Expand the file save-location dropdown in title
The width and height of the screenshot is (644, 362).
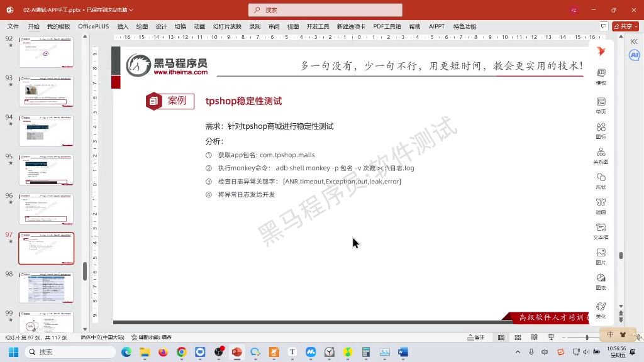point(131,10)
